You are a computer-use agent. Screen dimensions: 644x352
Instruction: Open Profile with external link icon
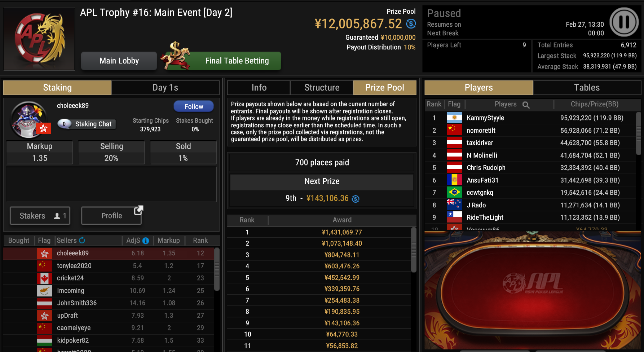112,216
